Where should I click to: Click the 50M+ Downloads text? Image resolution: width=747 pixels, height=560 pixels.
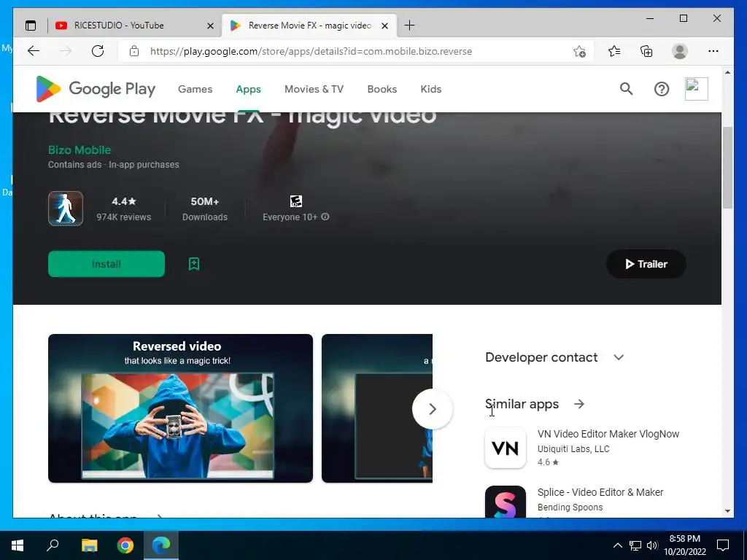(x=205, y=209)
